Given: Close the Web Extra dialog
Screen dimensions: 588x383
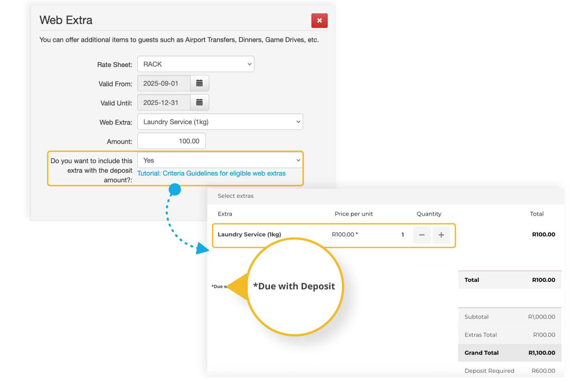Looking at the screenshot, I should (319, 21).
